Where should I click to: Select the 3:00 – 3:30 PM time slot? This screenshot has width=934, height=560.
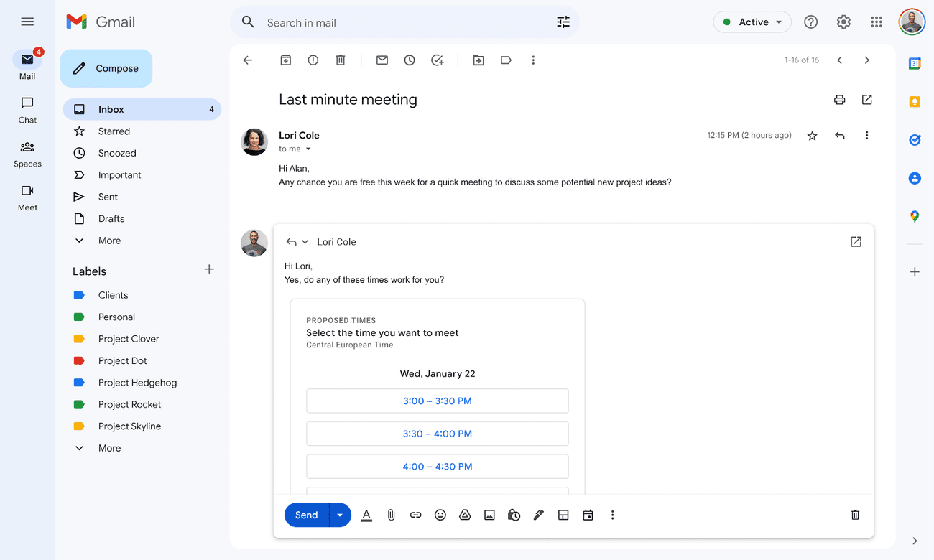[x=437, y=401]
